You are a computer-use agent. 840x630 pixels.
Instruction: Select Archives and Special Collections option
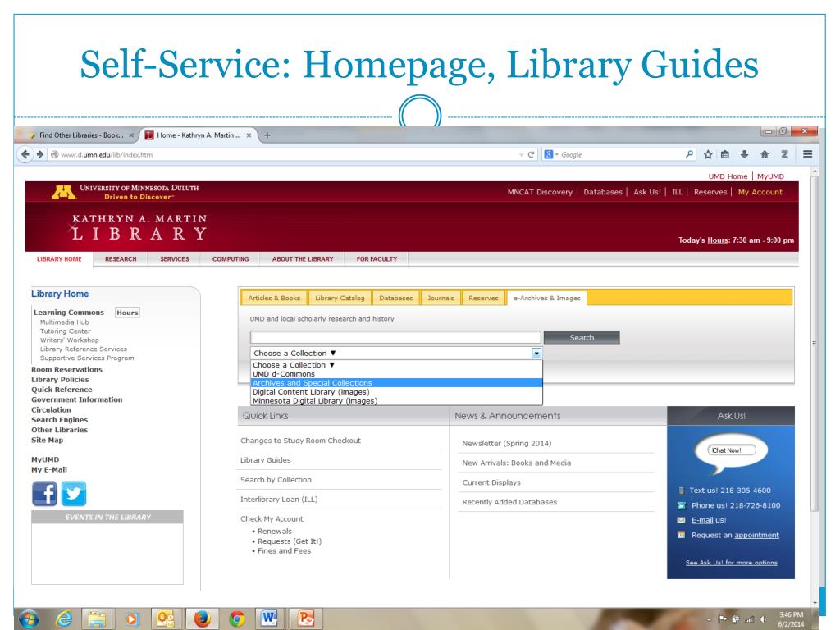pos(396,383)
